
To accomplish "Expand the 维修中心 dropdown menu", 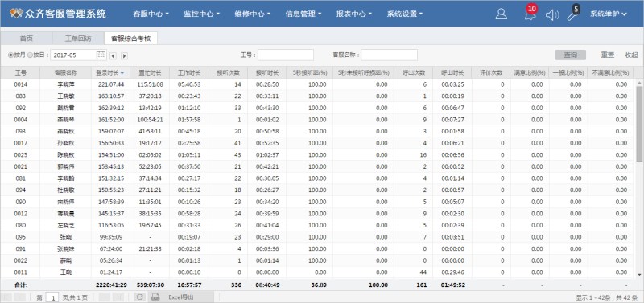I will tap(253, 14).
